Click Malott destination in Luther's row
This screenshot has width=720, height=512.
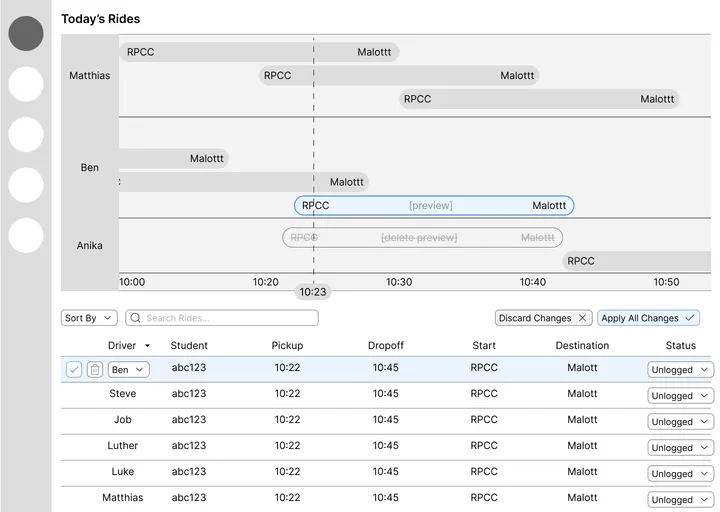tap(582, 445)
